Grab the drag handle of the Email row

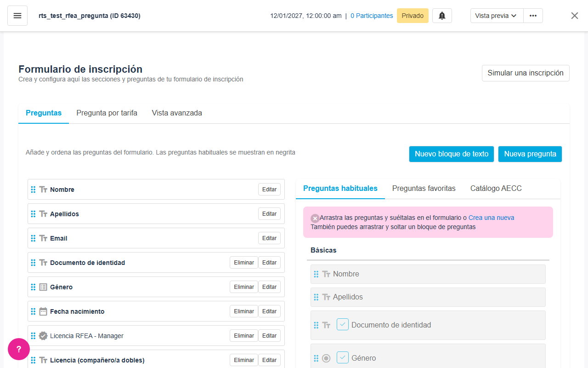click(33, 238)
